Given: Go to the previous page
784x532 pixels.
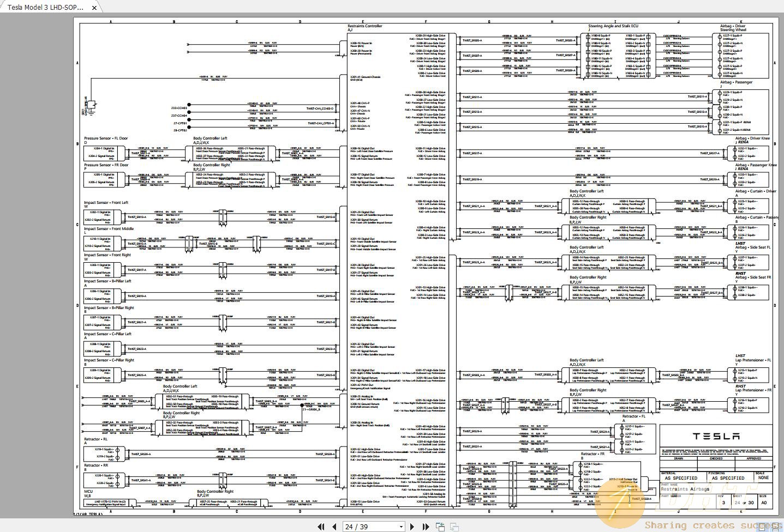Looking at the screenshot, I should (x=334, y=527).
